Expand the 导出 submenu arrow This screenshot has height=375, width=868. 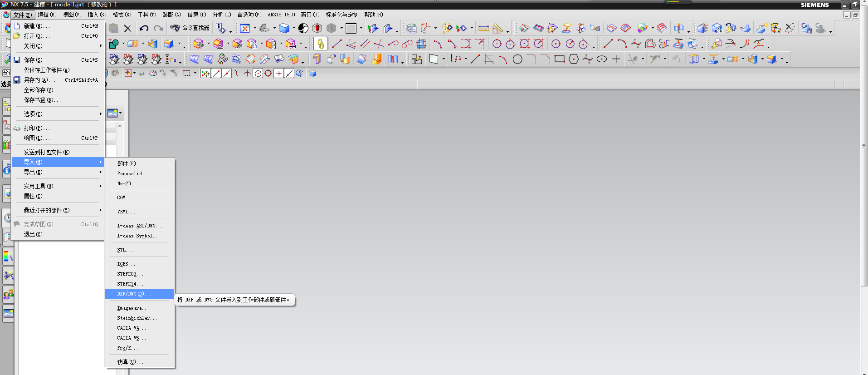100,172
